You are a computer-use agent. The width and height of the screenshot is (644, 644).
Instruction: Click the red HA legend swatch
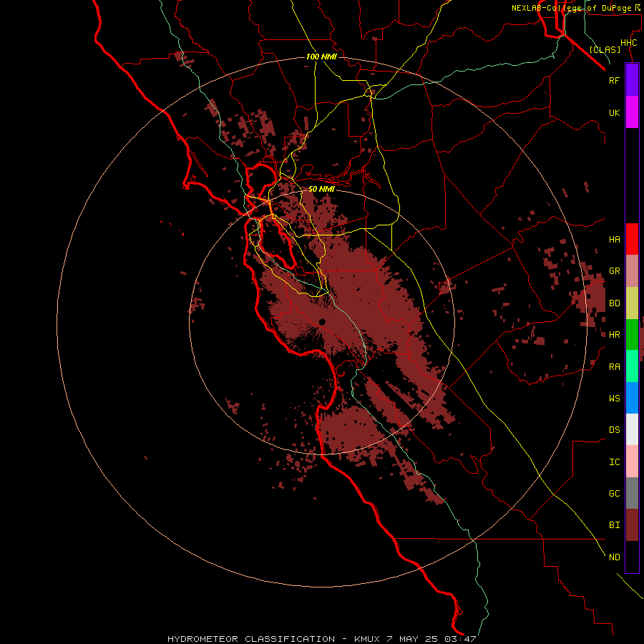(632, 239)
